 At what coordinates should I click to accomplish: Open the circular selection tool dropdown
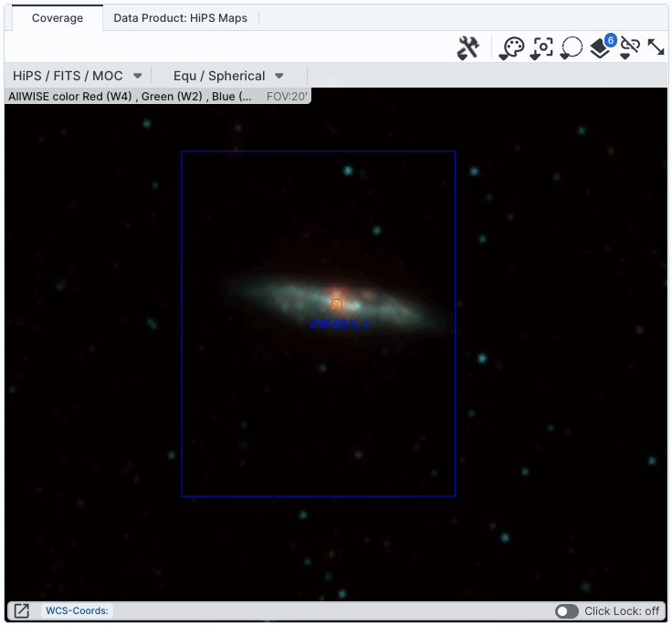(572, 48)
